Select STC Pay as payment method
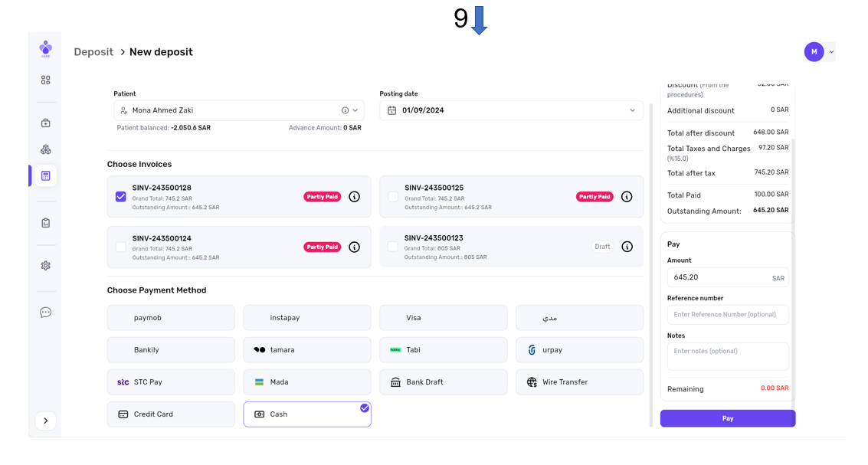The width and height of the screenshot is (868, 465). (171, 382)
